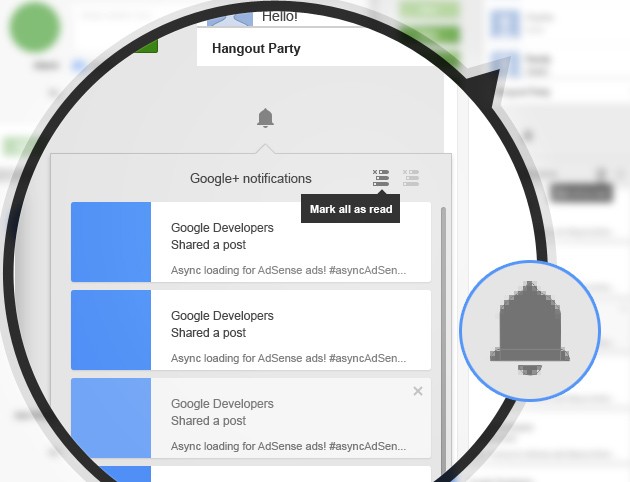The width and height of the screenshot is (630, 482).
Task: Click the second notification's Async loading text
Action: (288, 358)
